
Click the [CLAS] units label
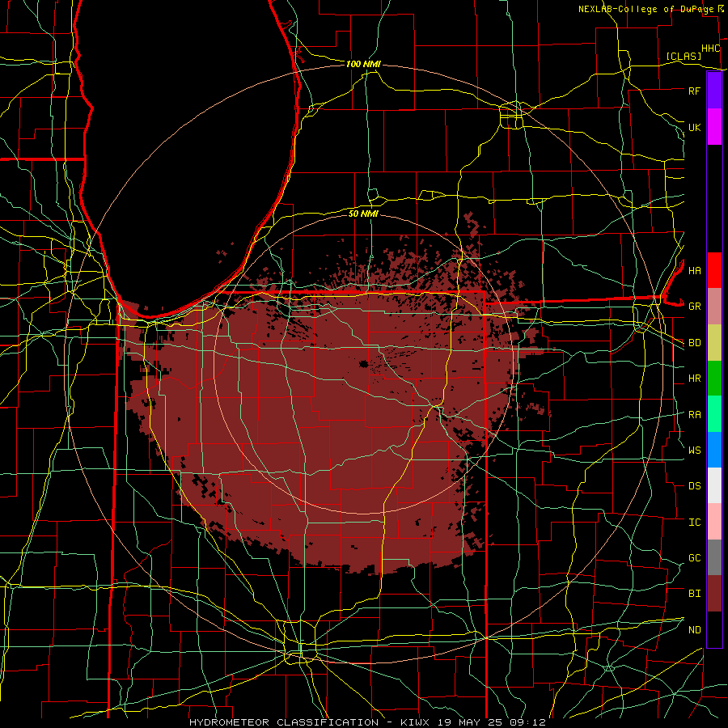[x=684, y=56]
